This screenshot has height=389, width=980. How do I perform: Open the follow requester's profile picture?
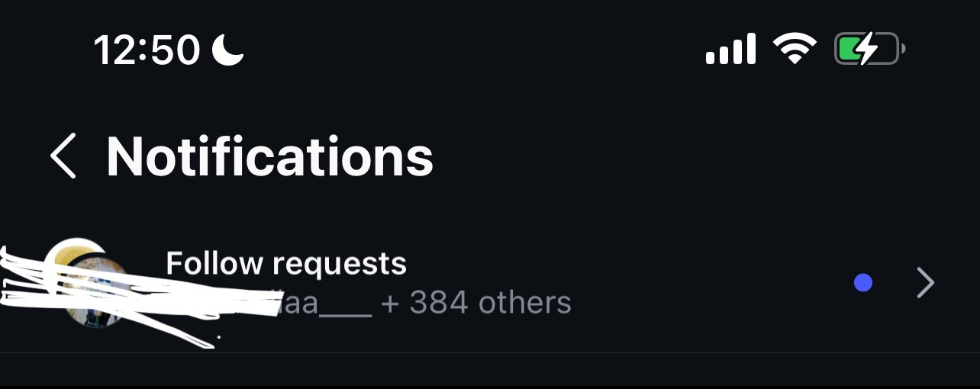point(85,282)
